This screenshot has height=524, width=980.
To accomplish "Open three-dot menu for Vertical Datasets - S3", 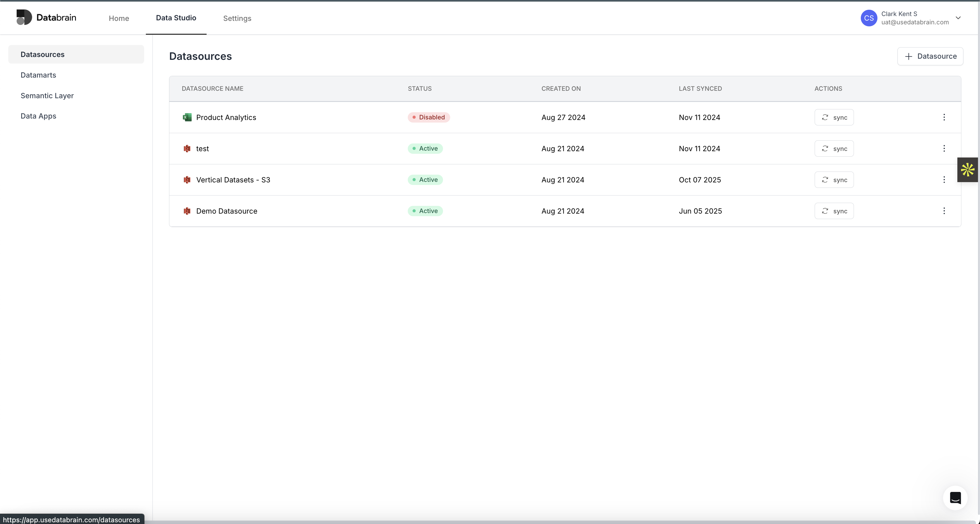I will coord(944,180).
